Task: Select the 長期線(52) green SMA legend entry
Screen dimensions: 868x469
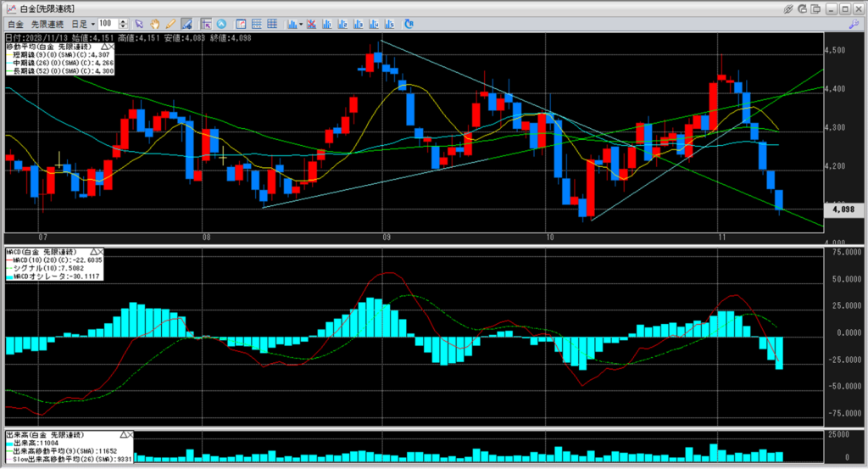Action: tap(60, 71)
